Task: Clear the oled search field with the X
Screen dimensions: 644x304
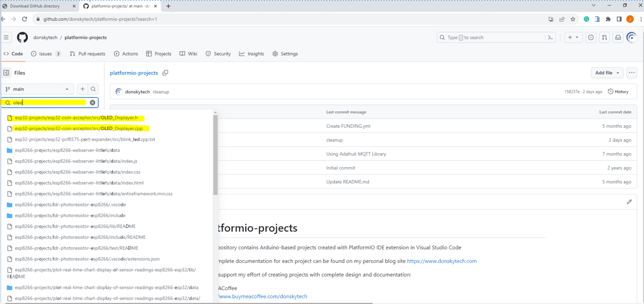Action: (92, 103)
